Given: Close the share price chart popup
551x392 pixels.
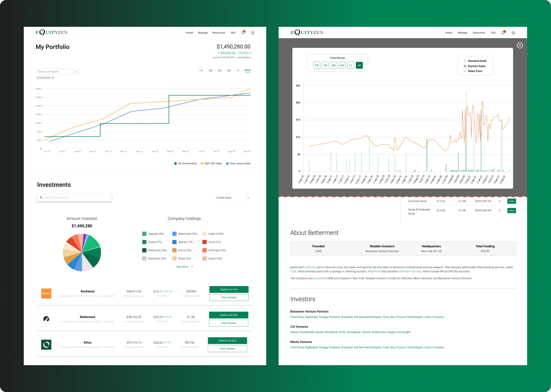Looking at the screenshot, I should 520,45.
